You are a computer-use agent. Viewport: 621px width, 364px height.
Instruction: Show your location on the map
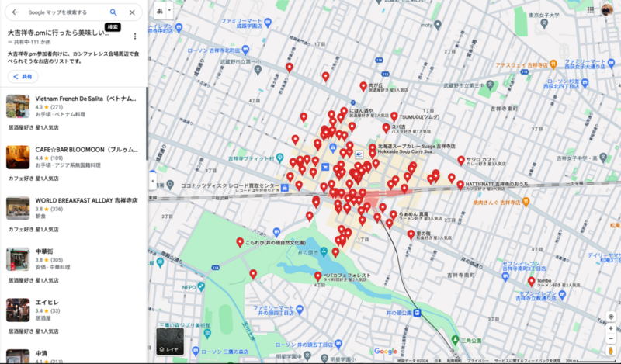(611, 317)
